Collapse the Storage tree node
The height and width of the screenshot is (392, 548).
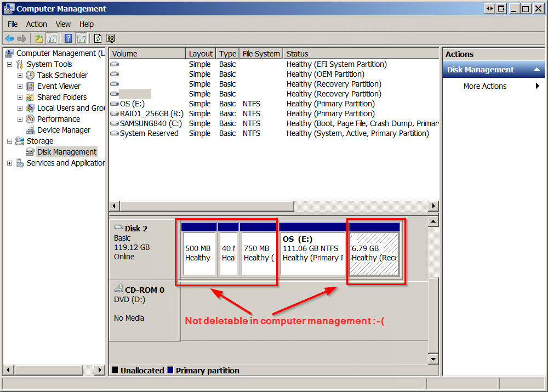pos(9,141)
